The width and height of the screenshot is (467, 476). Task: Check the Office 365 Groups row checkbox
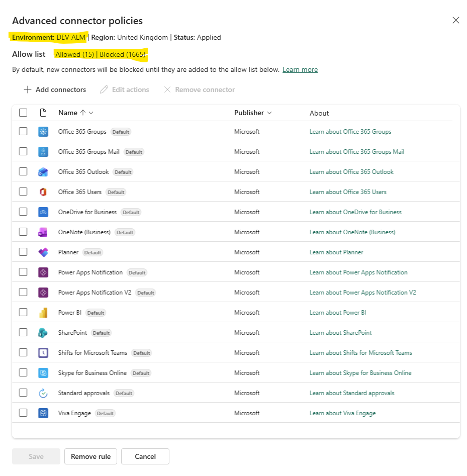click(x=23, y=132)
